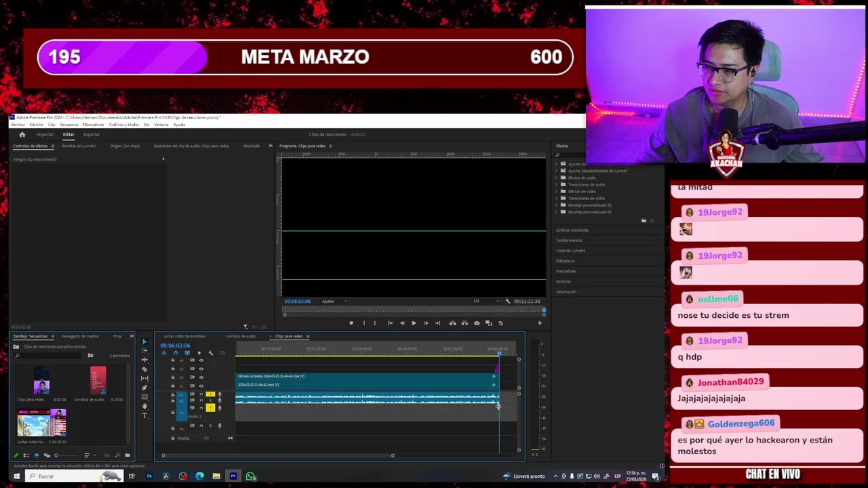Screen dimensions: 868x488
Task: Select the Track Select Forward tool
Action: 144,351
